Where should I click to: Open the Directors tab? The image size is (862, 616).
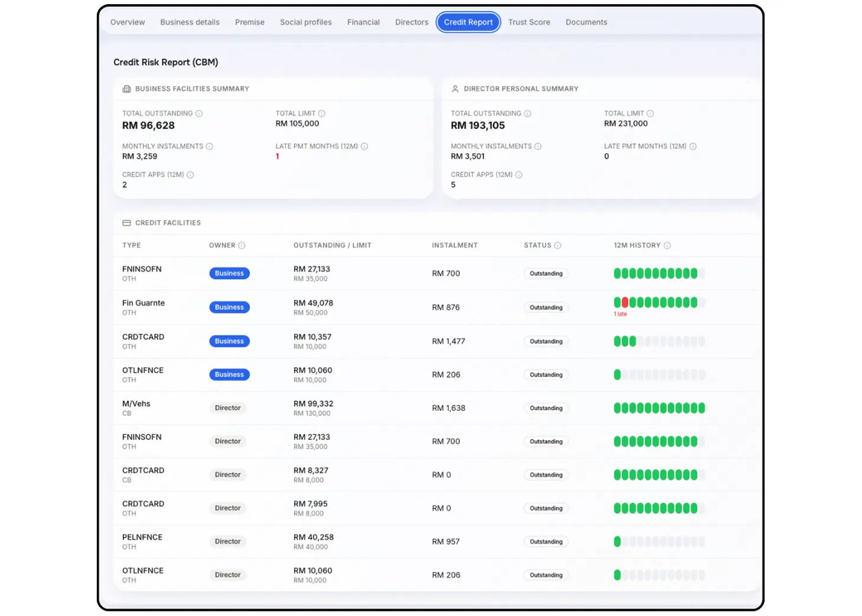click(x=412, y=22)
